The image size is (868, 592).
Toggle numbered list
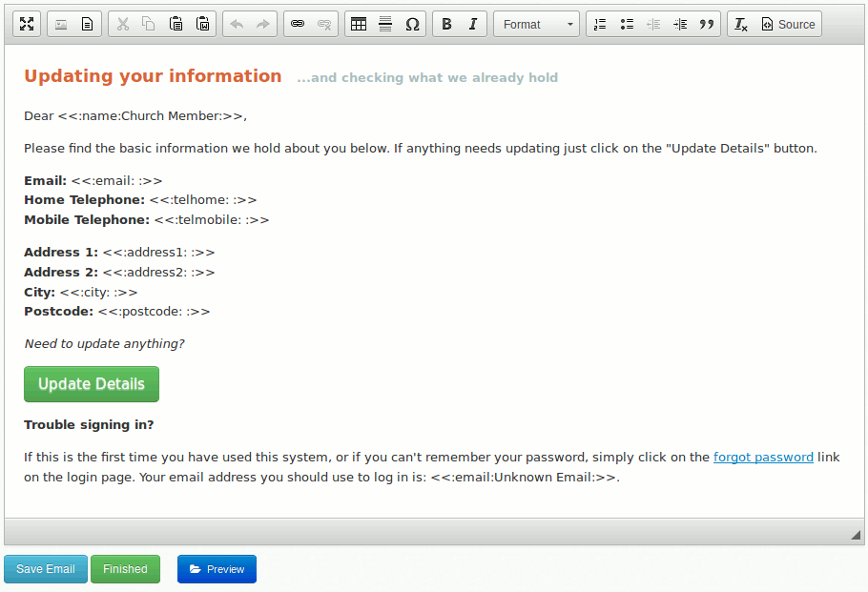click(x=600, y=24)
